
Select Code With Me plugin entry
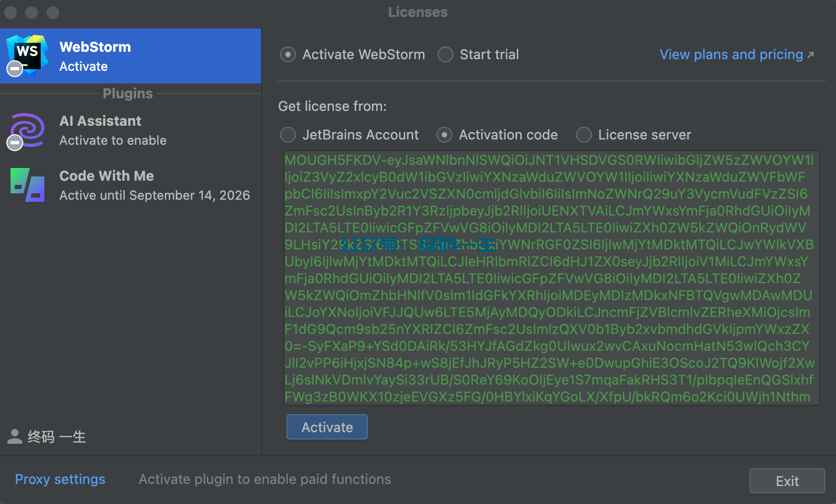tap(131, 185)
